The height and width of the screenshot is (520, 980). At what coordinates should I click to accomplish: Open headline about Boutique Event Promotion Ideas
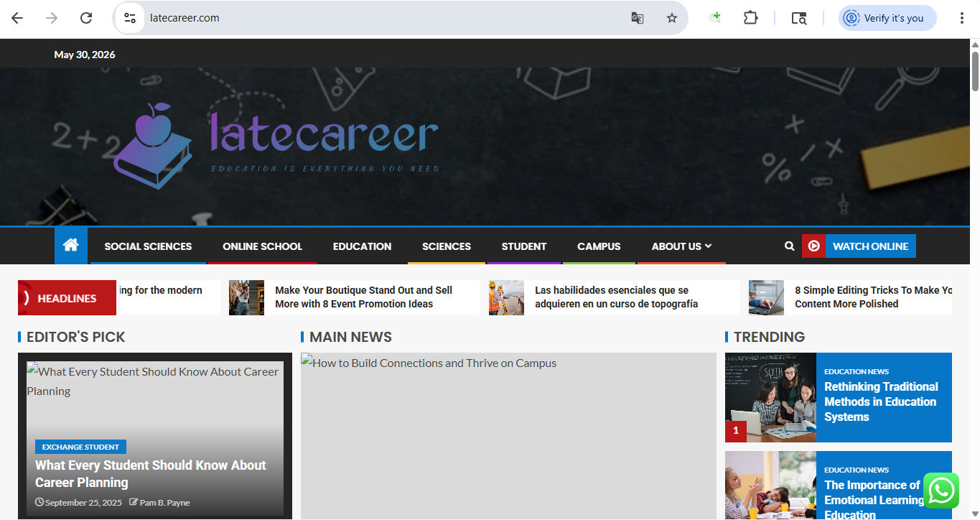tap(363, 297)
